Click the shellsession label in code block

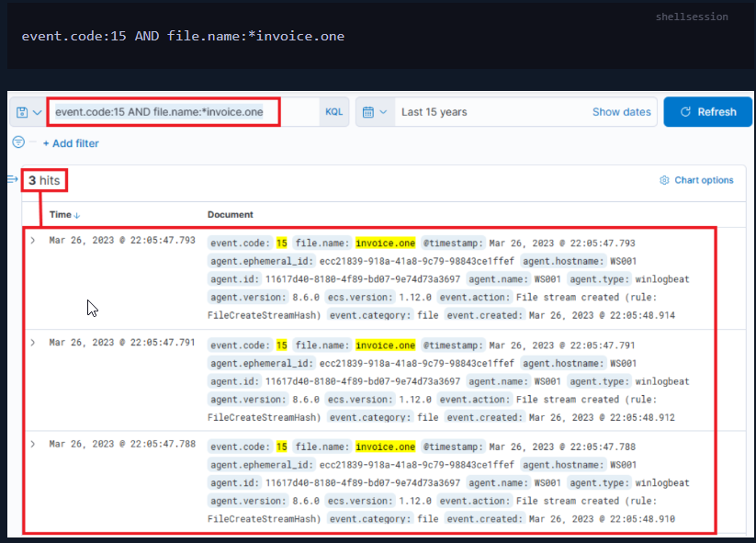tap(692, 17)
